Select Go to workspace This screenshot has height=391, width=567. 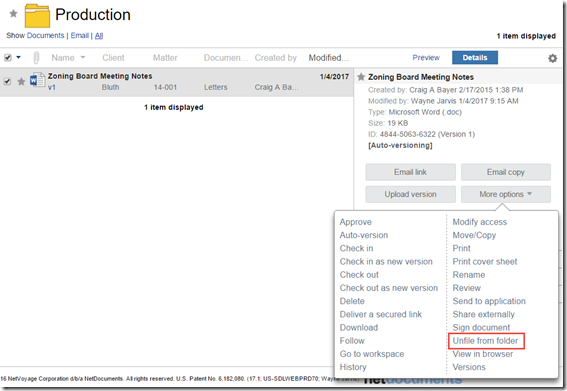click(372, 354)
